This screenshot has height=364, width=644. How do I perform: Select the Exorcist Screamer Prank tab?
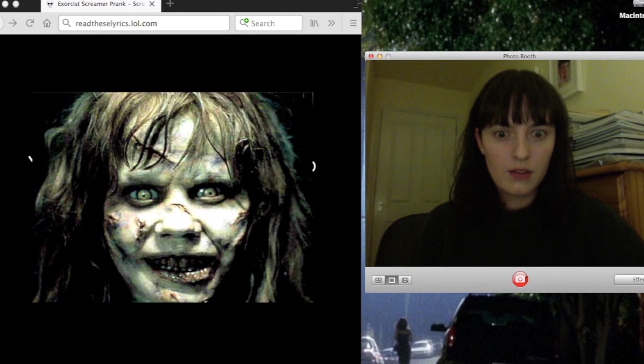[101, 5]
